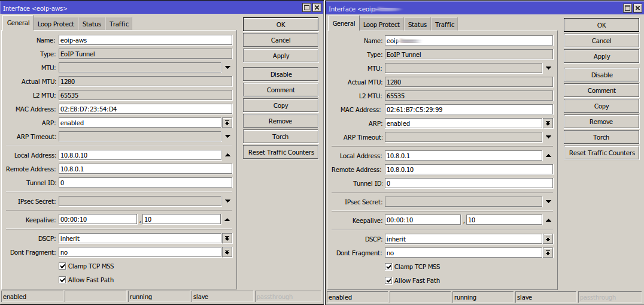Image resolution: width=644 pixels, height=305 pixels.
Task: Click Apply in the right interface window
Action: (x=602, y=56)
